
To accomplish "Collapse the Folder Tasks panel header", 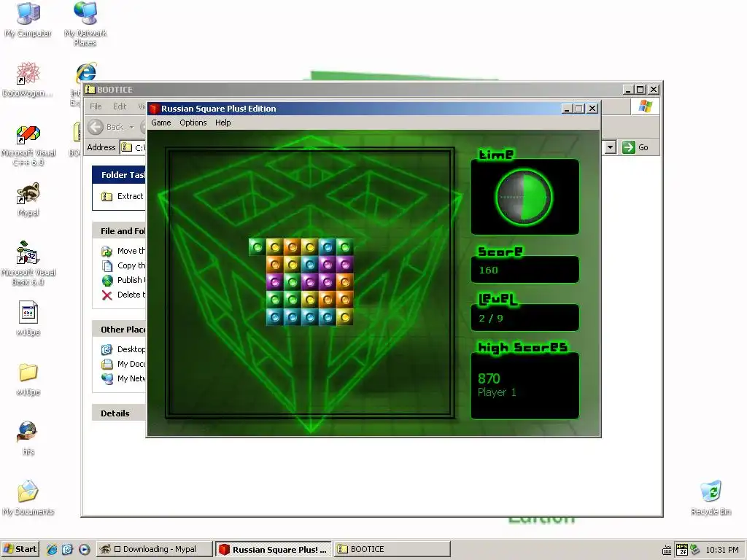I will point(119,175).
